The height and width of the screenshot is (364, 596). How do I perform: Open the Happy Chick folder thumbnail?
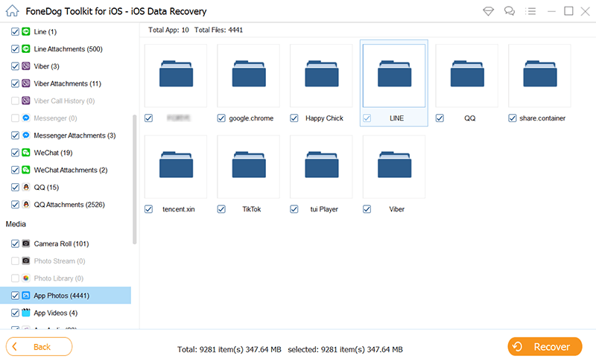pos(322,76)
